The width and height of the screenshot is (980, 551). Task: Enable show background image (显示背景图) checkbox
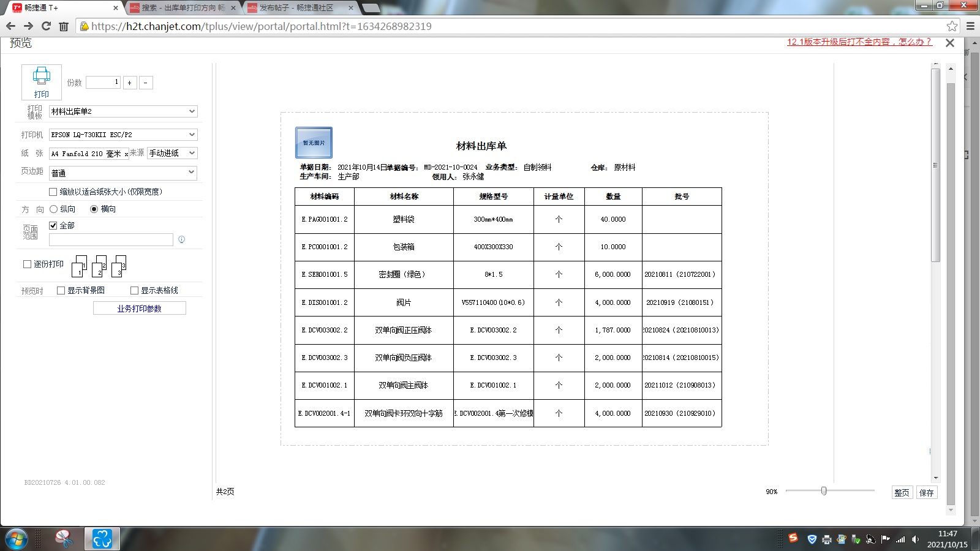click(x=61, y=290)
